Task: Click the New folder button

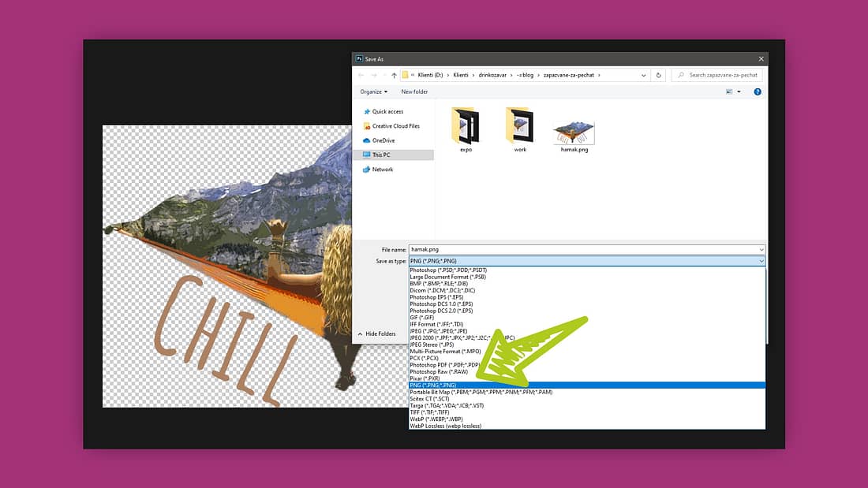Action: coord(414,91)
